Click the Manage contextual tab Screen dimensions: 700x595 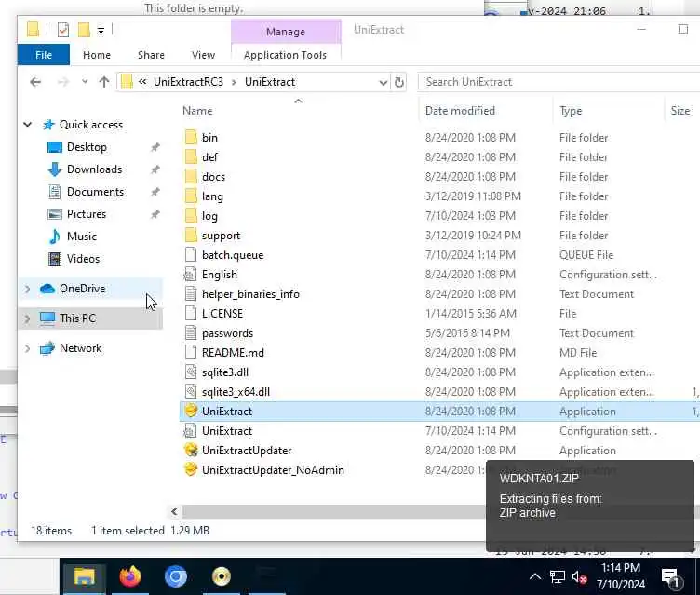click(286, 32)
